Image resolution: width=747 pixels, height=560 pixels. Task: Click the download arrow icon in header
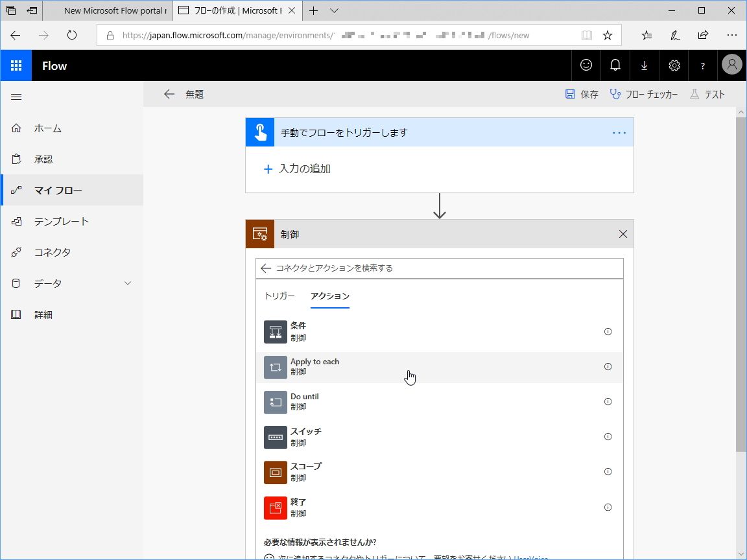(644, 65)
